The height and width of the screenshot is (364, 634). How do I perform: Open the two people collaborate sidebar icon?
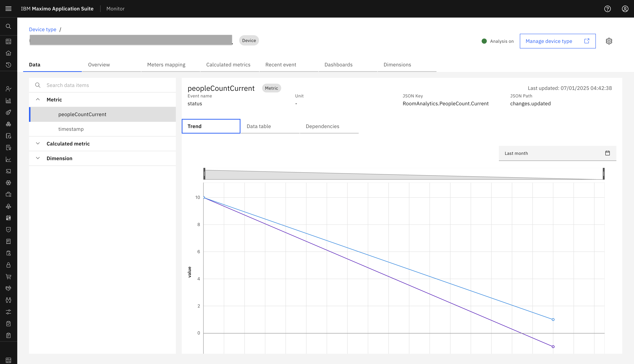pyautogui.click(x=8, y=300)
